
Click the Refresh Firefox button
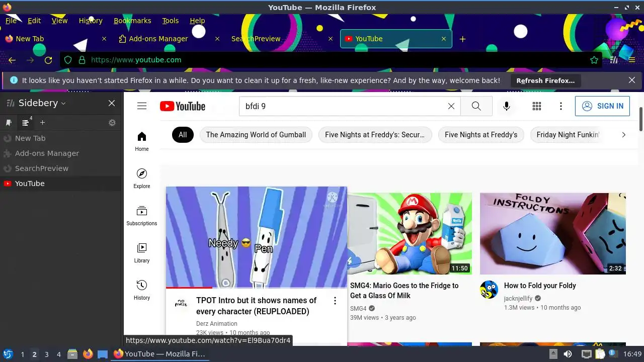[545, 80]
